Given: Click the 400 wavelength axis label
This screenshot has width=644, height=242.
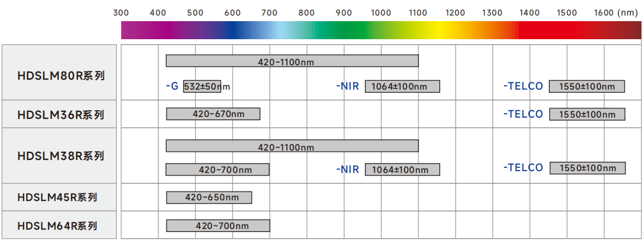Looking at the screenshot, I should click(158, 12).
